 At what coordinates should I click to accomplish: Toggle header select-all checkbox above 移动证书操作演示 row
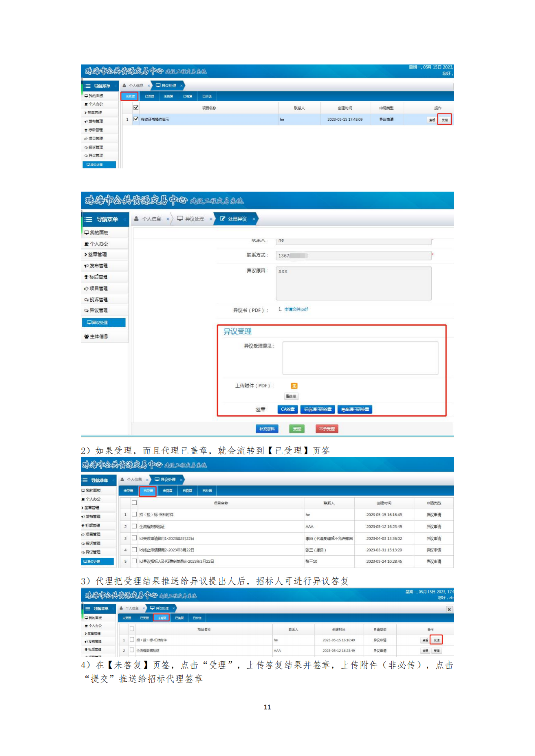(x=136, y=107)
